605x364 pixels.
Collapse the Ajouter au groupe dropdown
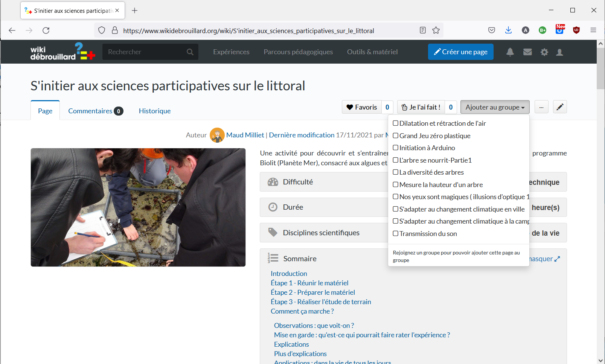[495, 107]
